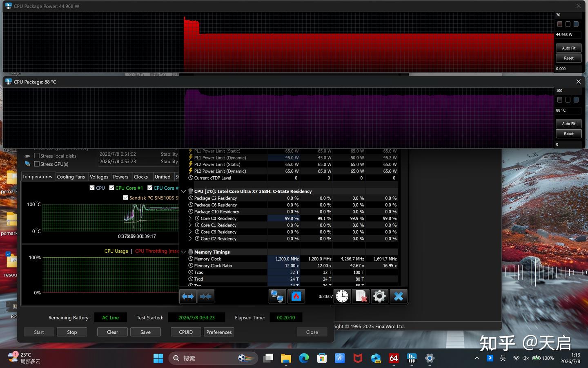This screenshot has height=368, width=588.
Task: Open the Settings gear taskbar icon
Action: (430, 359)
